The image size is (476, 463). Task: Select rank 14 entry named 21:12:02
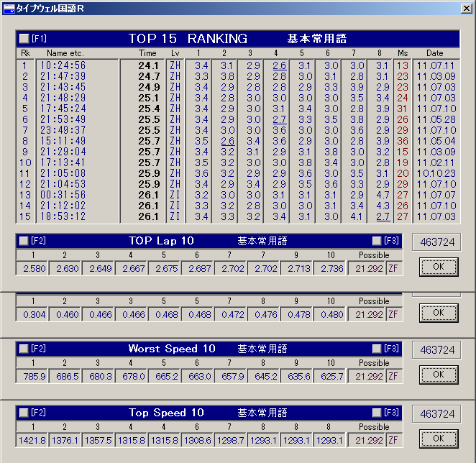point(63,206)
